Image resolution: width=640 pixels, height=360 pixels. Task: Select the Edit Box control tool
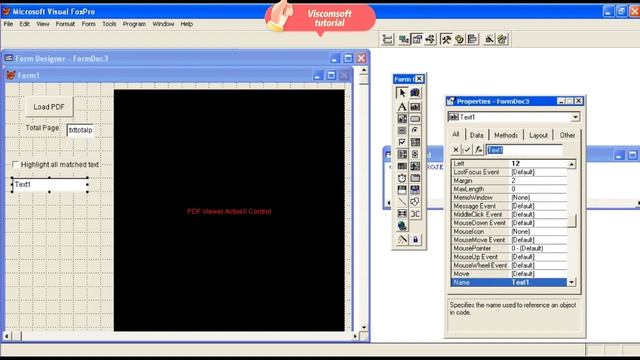[x=402, y=119]
